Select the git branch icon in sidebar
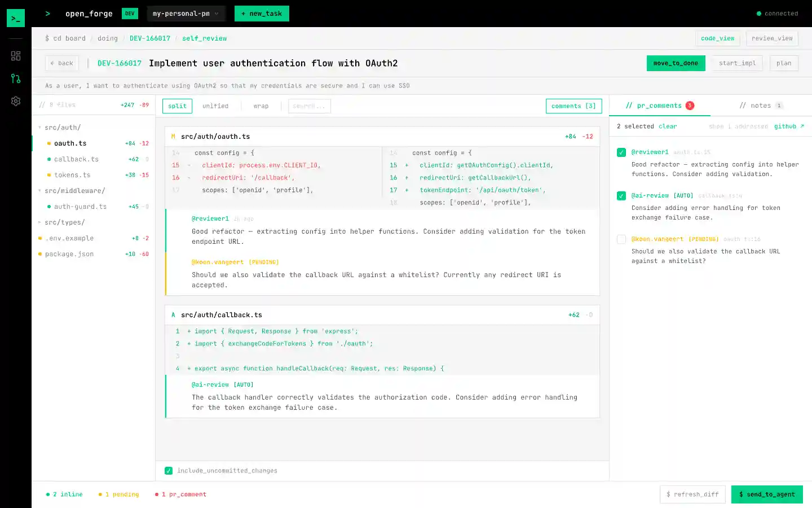This screenshot has height=508, width=812. (15, 79)
